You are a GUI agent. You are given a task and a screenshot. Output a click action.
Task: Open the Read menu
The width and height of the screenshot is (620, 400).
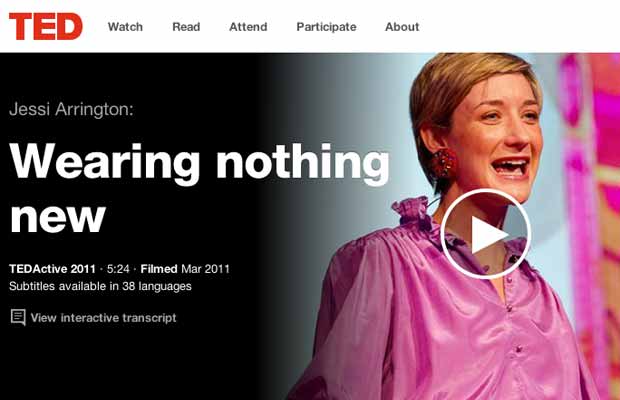186,27
